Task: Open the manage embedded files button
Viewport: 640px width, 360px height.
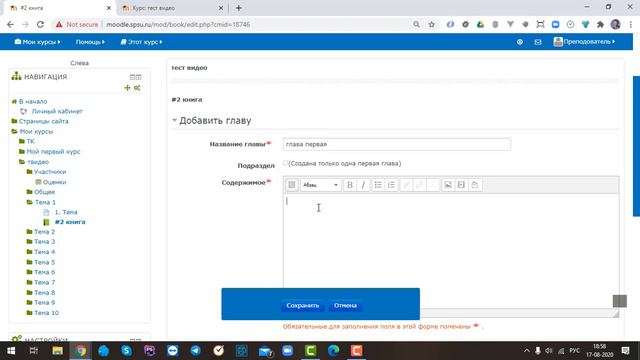Action: click(475, 185)
